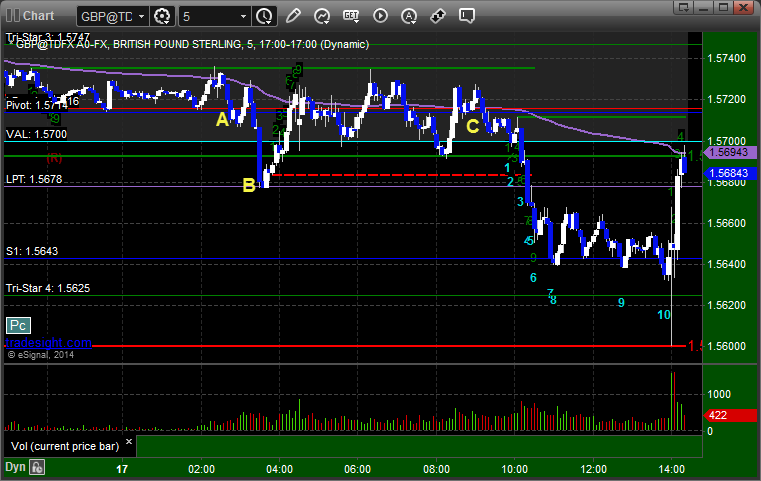
Task: Click the red 422 volume marker
Action: 730,415
